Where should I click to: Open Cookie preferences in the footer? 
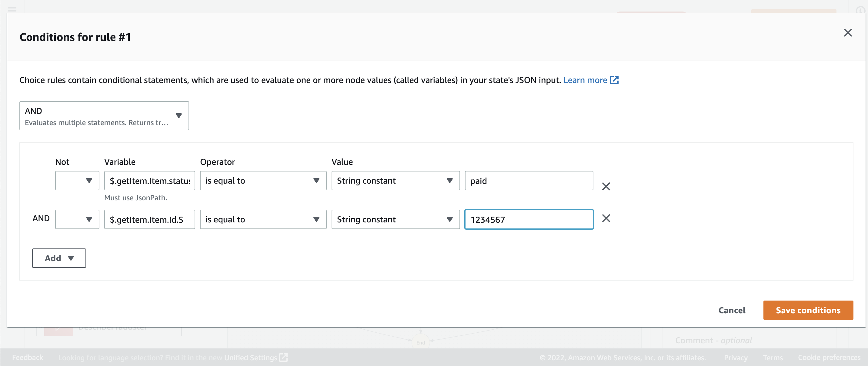pos(829,357)
